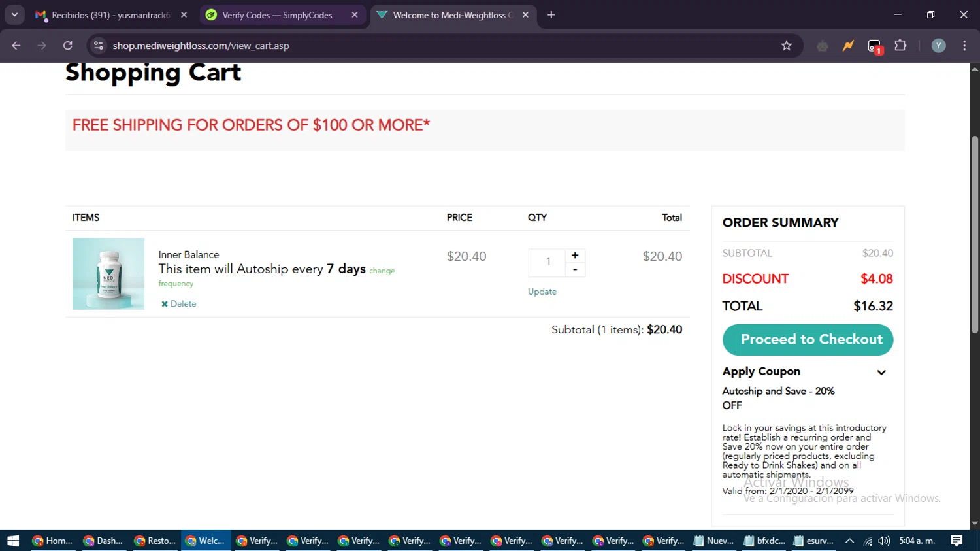Open the Resto... Chrome taskbar window
This screenshot has height=551, width=980.
point(154,541)
